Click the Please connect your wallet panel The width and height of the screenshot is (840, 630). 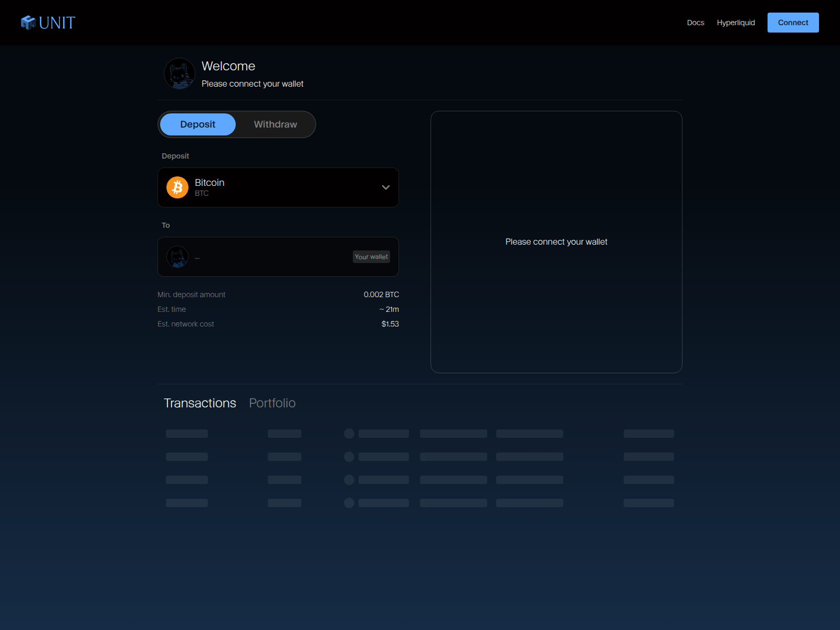tap(556, 242)
